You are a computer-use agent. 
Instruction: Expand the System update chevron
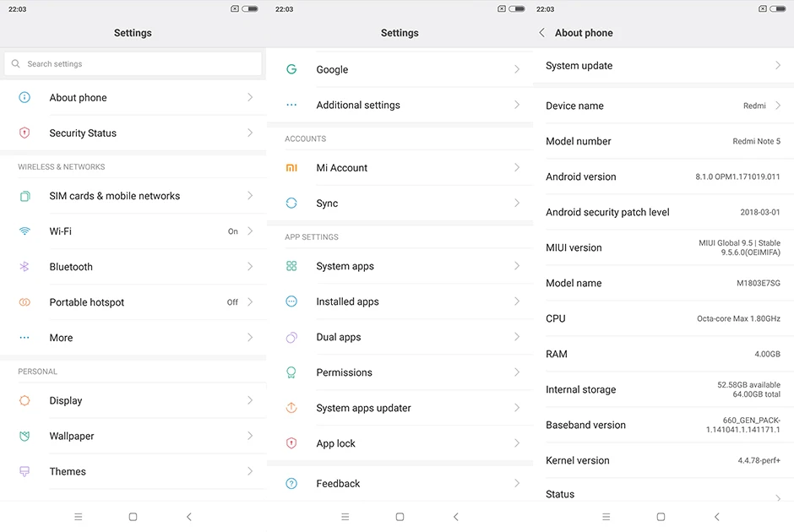click(x=778, y=65)
